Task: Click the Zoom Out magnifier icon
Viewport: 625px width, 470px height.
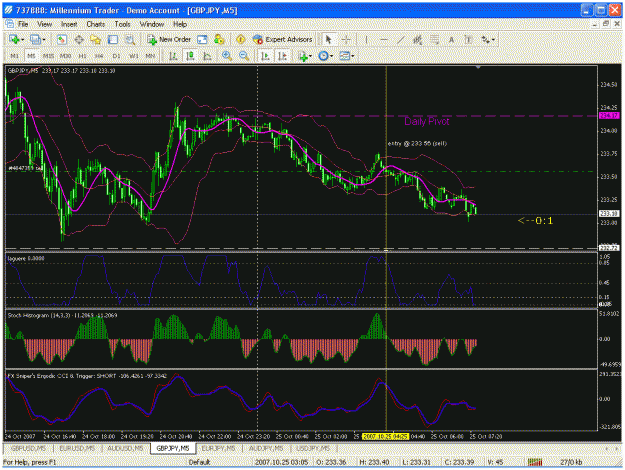Action: coord(244,56)
